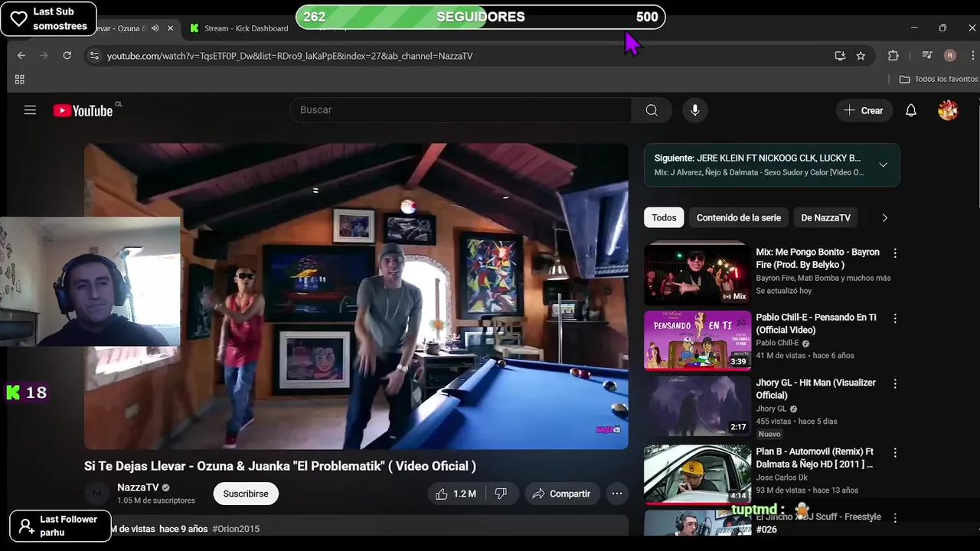Image resolution: width=980 pixels, height=551 pixels.
Task: Open Plan B - Automovil Remix title
Action: click(815, 458)
